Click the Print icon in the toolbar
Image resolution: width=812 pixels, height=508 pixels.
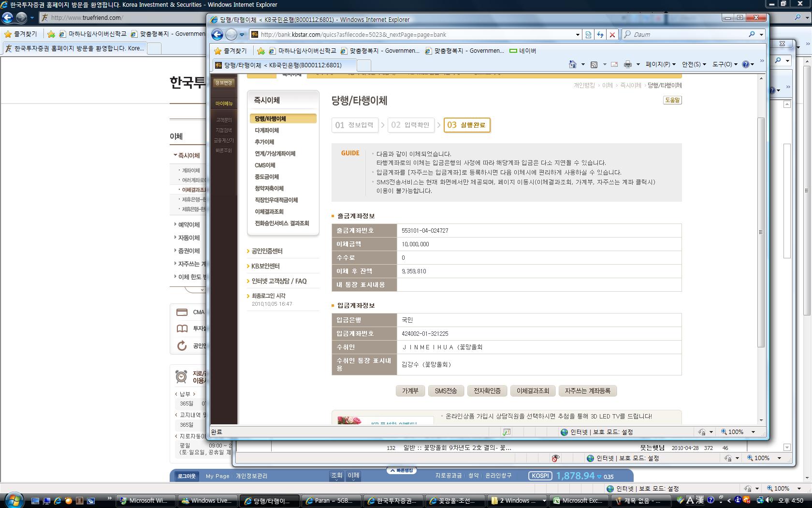[627, 64]
